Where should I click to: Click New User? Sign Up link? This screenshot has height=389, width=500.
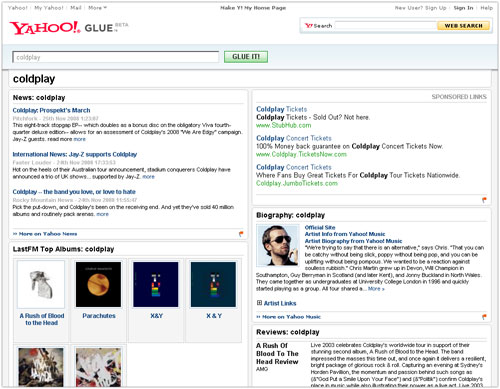click(x=420, y=8)
